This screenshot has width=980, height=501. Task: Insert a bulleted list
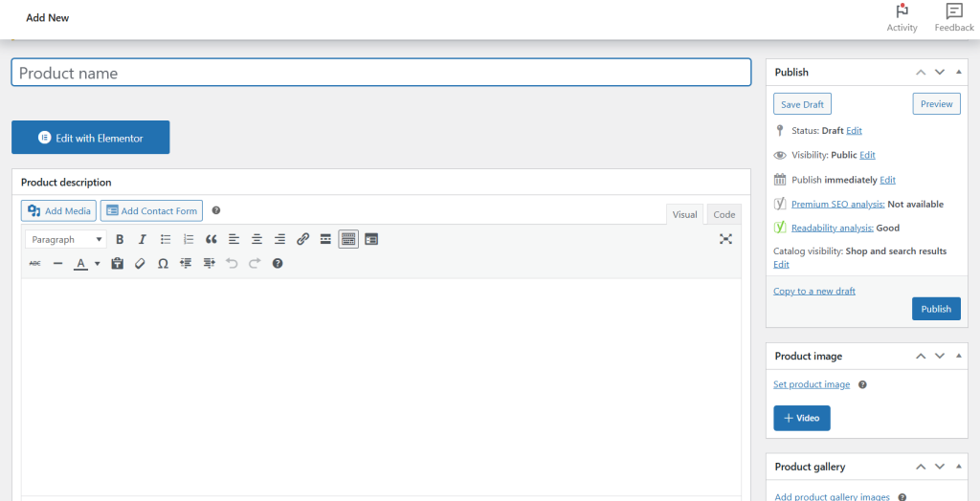pos(166,239)
